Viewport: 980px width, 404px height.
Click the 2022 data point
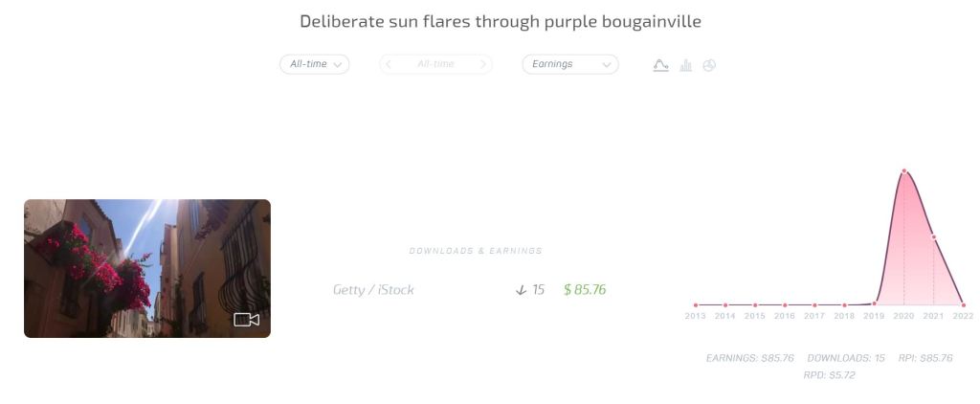[x=963, y=305]
